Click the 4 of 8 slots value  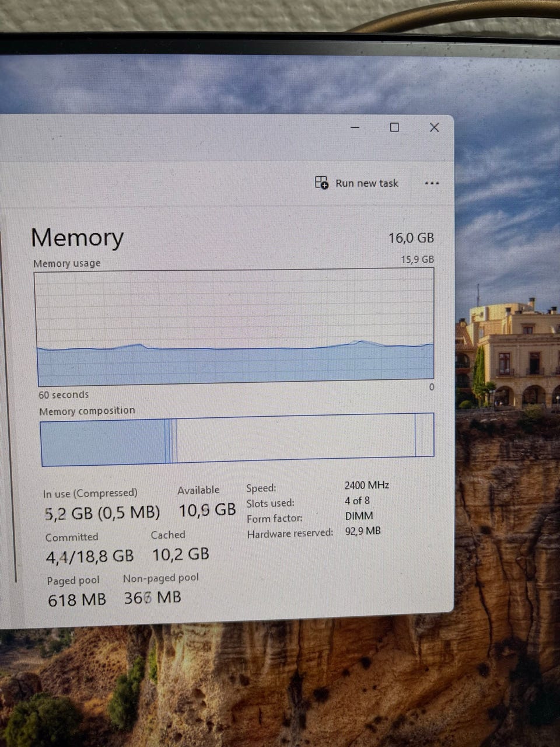pos(357,501)
